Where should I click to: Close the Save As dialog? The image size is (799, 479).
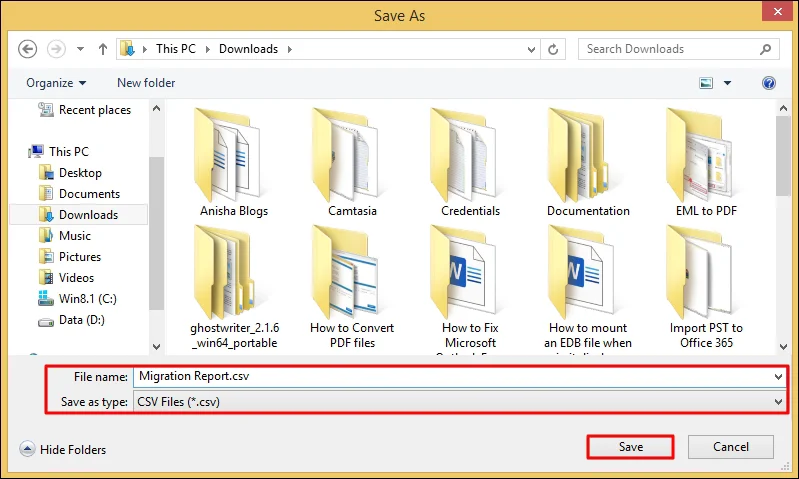[777, 11]
